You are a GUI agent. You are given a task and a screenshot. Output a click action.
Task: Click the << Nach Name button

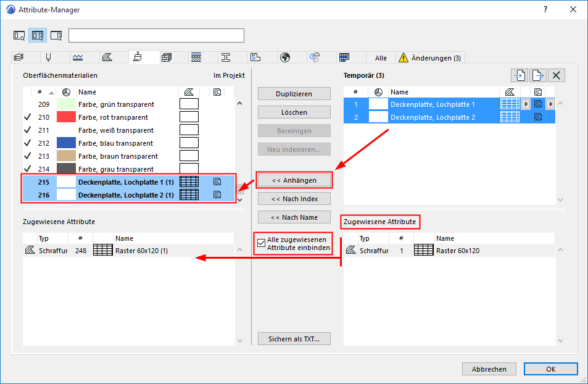[x=294, y=217]
